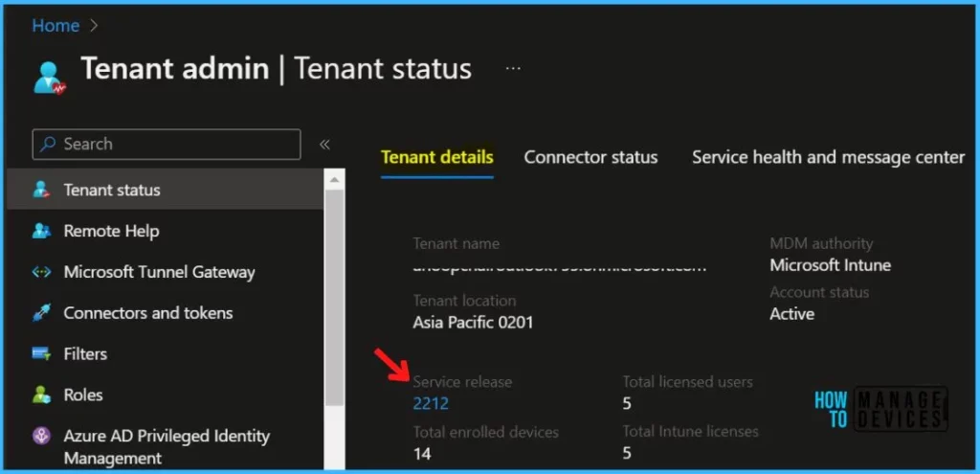Click the Home breadcrumb link
This screenshot has height=474, width=980.
pyautogui.click(x=56, y=26)
